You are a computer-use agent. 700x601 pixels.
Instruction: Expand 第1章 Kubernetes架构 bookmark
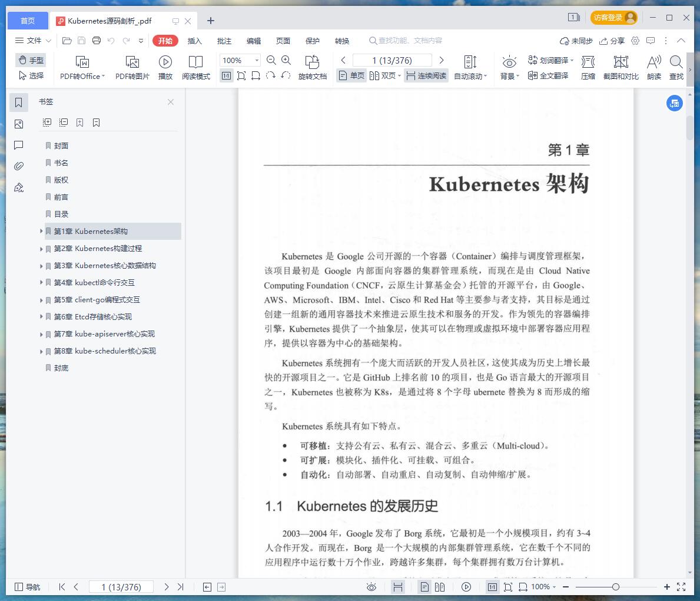(41, 231)
